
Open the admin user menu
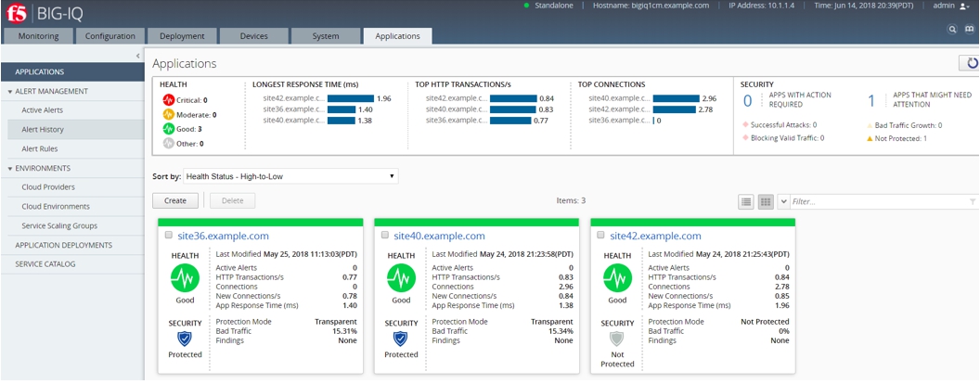949,6
